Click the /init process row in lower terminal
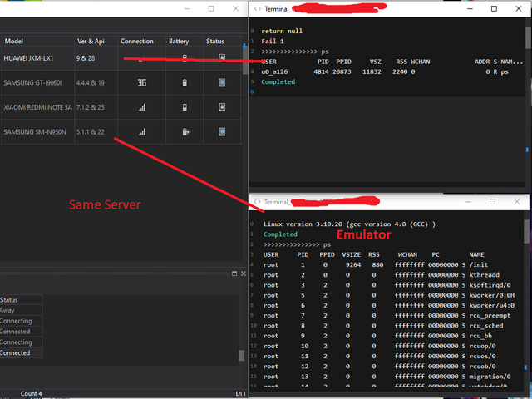The height and width of the screenshot is (399, 532). 376,265
